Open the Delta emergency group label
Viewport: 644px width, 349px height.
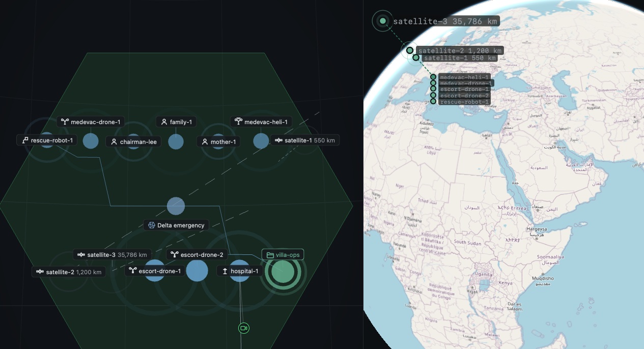coord(176,225)
